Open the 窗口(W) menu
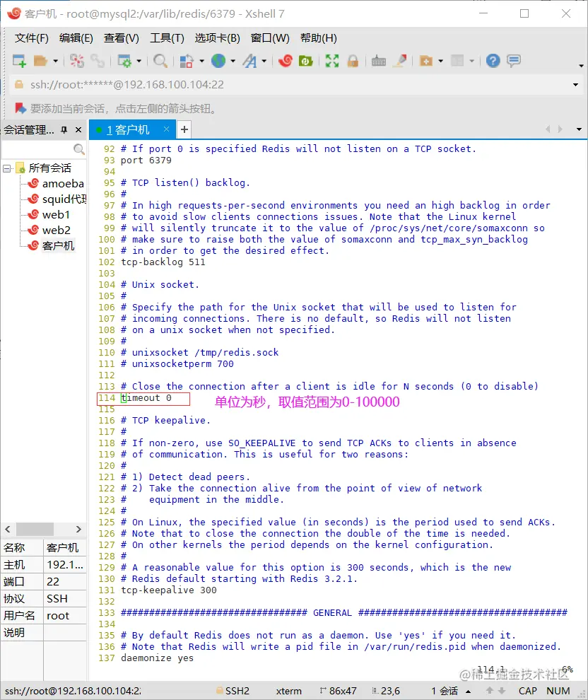Screen dimensions: 588x700 click(x=270, y=38)
